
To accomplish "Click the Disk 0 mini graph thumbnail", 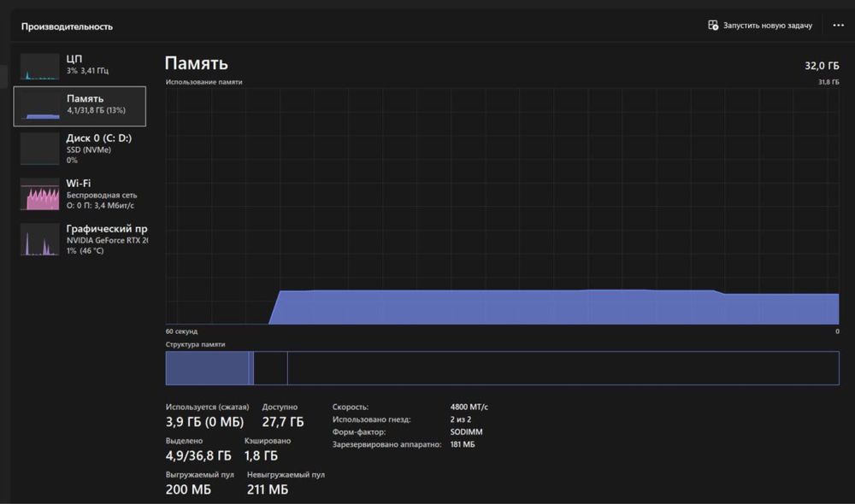I will [x=40, y=148].
